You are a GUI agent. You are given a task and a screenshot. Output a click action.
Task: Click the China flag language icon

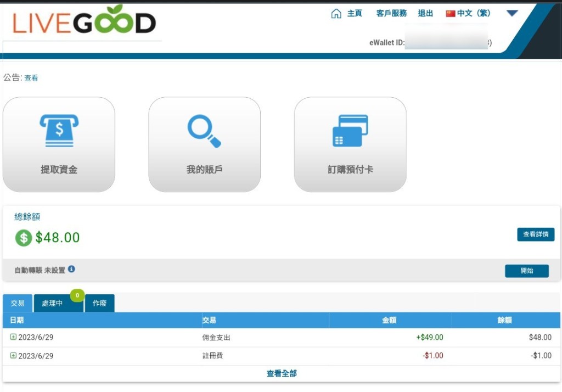tap(451, 14)
